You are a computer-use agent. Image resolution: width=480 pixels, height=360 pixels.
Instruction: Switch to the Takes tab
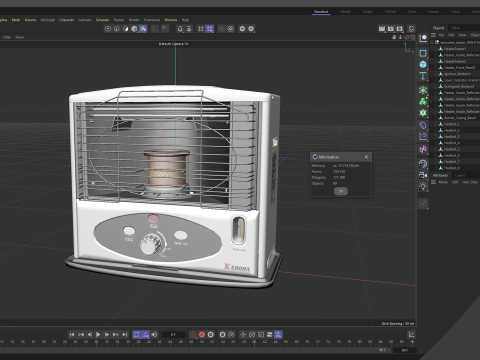456,28
